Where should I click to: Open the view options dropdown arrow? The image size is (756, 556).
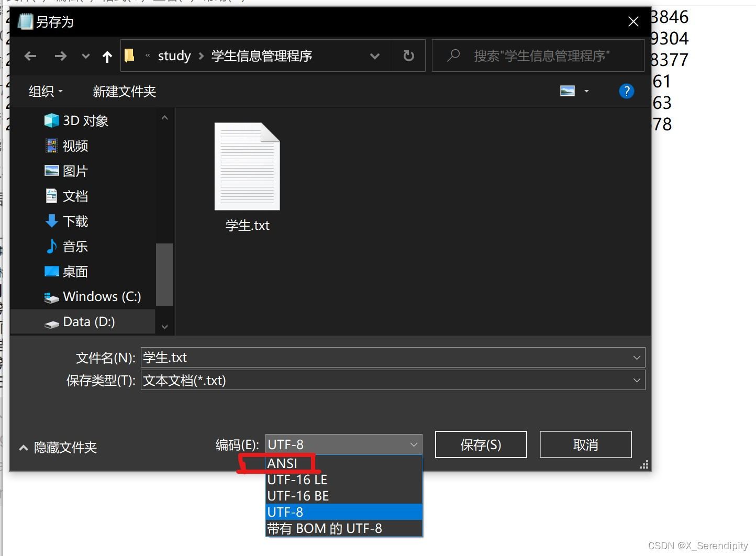tap(587, 92)
